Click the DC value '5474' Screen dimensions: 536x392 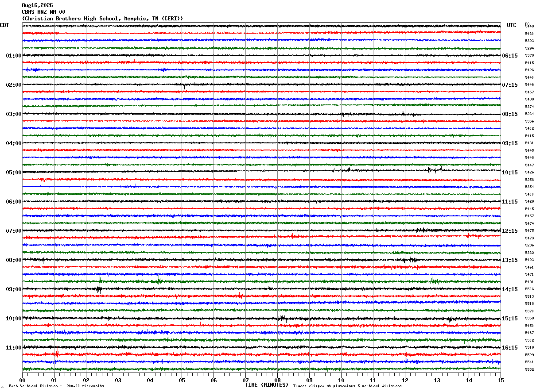coord(529,223)
